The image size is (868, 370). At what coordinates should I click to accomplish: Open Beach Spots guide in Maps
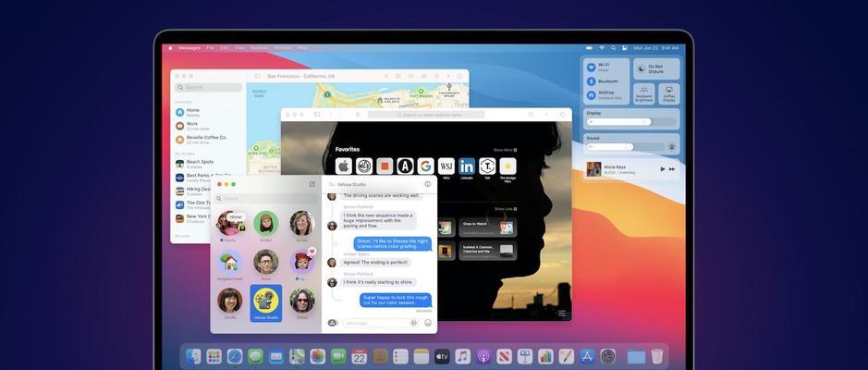pos(209,164)
